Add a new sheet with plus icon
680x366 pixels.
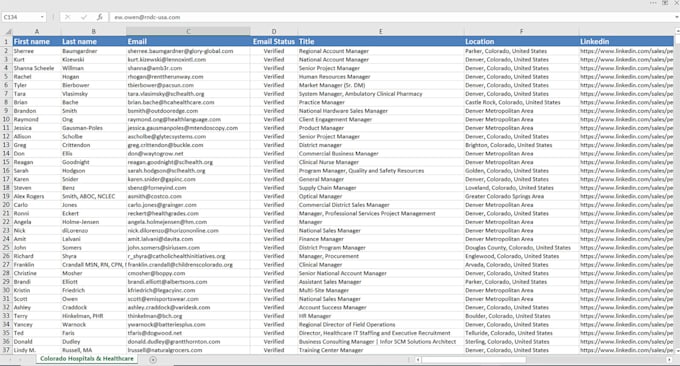(153, 359)
